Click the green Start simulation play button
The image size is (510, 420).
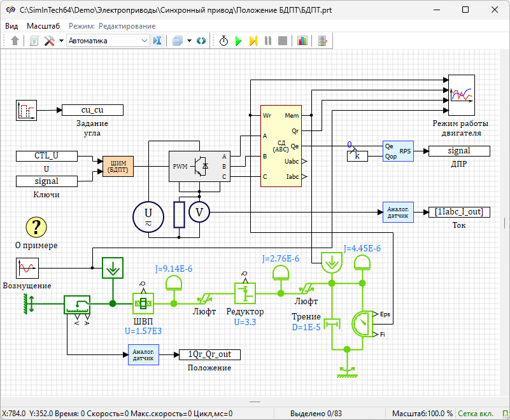(x=238, y=41)
